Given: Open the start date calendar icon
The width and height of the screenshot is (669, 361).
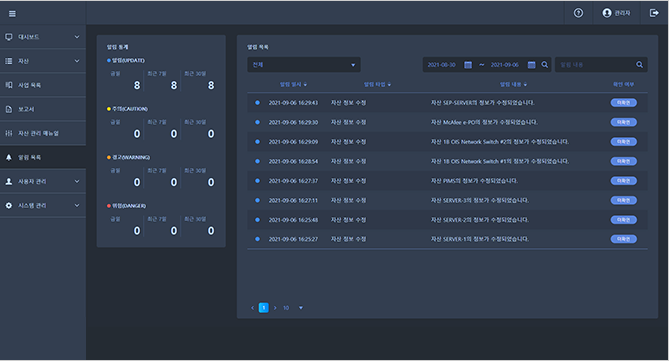Looking at the screenshot, I should pos(468,65).
